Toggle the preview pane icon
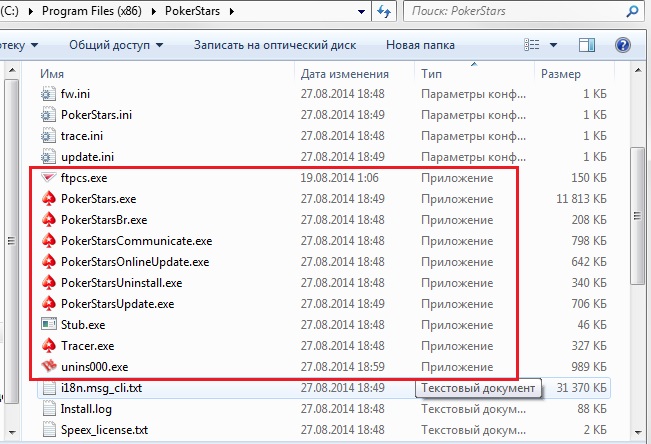 (x=587, y=45)
